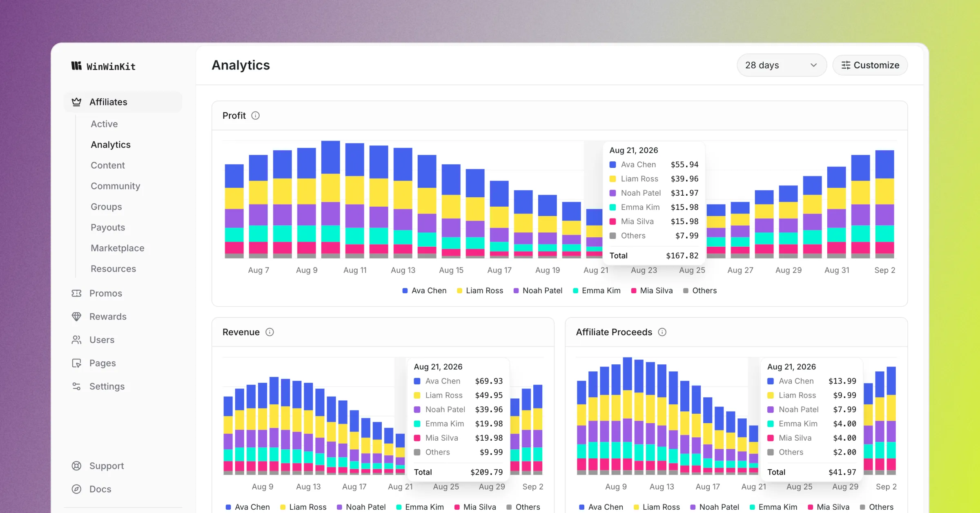The image size is (980, 513).
Task: Open the Pages section
Action: pos(102,363)
